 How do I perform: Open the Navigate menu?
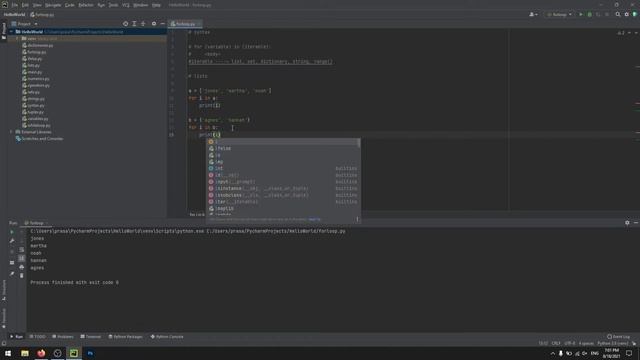[53, 5]
